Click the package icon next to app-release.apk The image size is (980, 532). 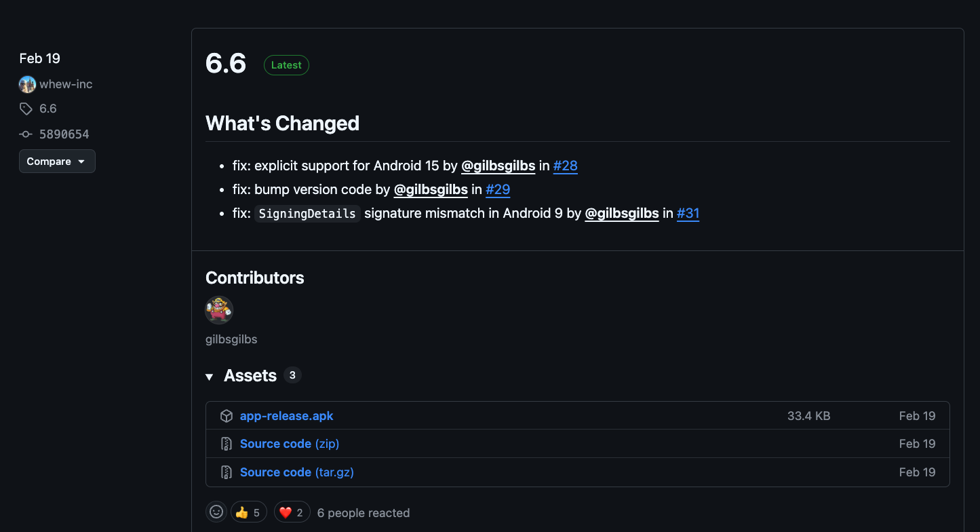[x=227, y=416]
